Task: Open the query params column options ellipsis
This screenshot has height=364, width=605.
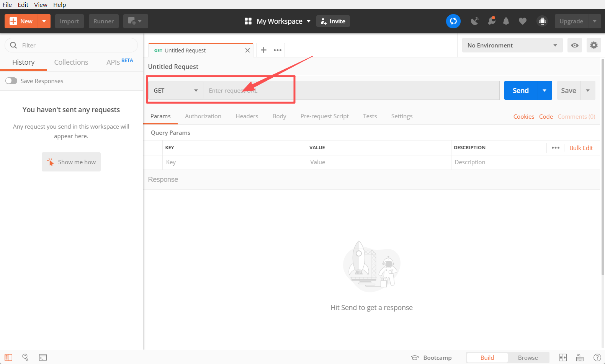Action: (x=555, y=148)
